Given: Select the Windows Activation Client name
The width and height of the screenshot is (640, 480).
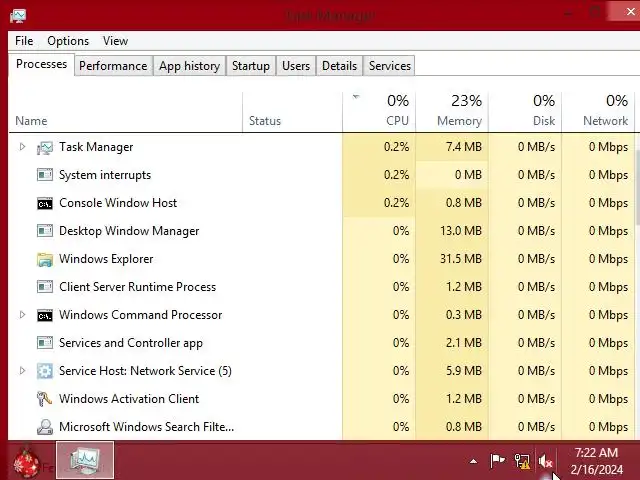Looking at the screenshot, I should [129, 399].
